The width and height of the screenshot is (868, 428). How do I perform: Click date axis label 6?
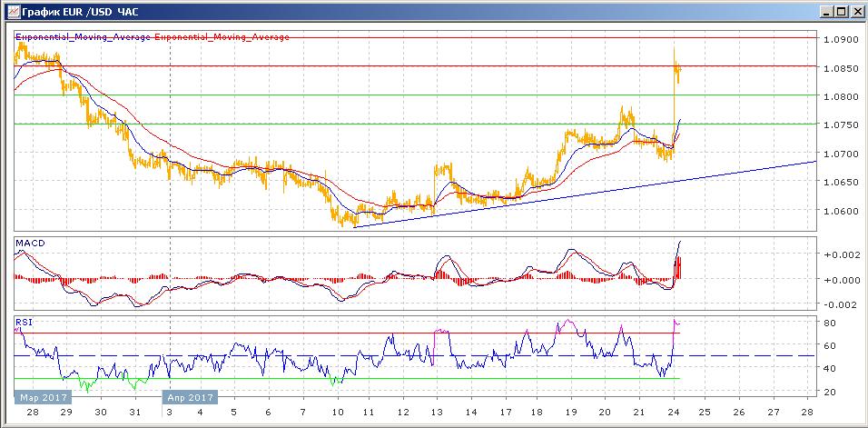click(x=269, y=413)
